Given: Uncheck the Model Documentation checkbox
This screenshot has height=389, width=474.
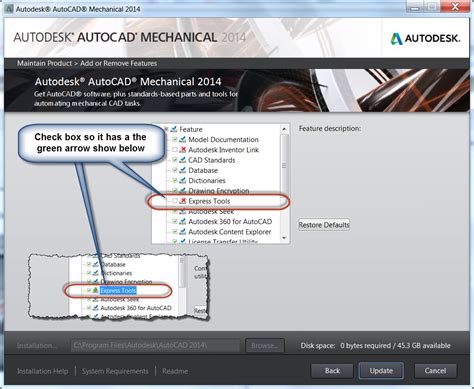Looking at the screenshot, I should click(x=175, y=140).
